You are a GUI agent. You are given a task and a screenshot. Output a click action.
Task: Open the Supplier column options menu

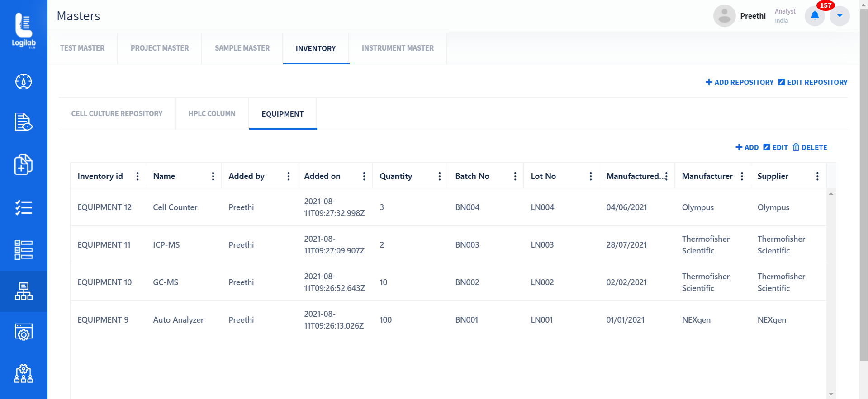point(817,176)
